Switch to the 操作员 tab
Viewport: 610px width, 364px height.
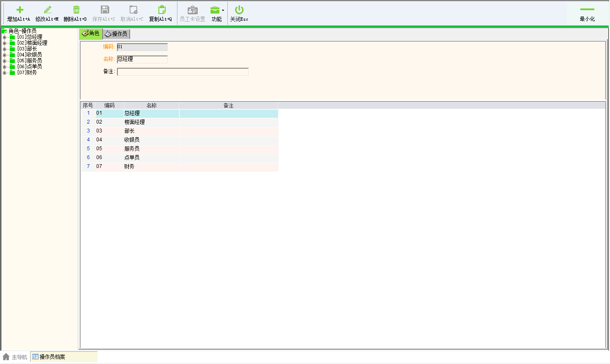point(116,34)
